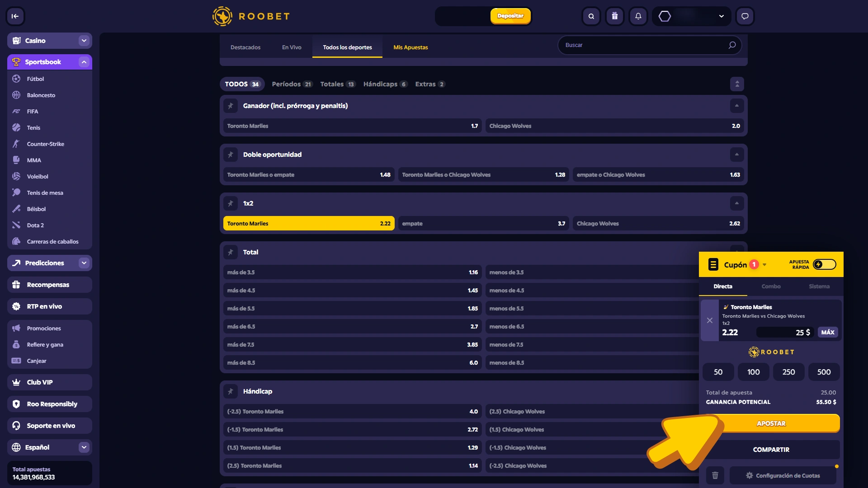Select empate at 3.7 in 1x2

[x=484, y=223]
